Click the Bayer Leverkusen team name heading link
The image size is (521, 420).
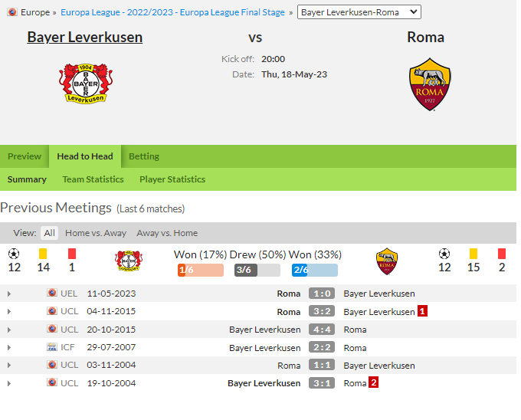(85, 38)
